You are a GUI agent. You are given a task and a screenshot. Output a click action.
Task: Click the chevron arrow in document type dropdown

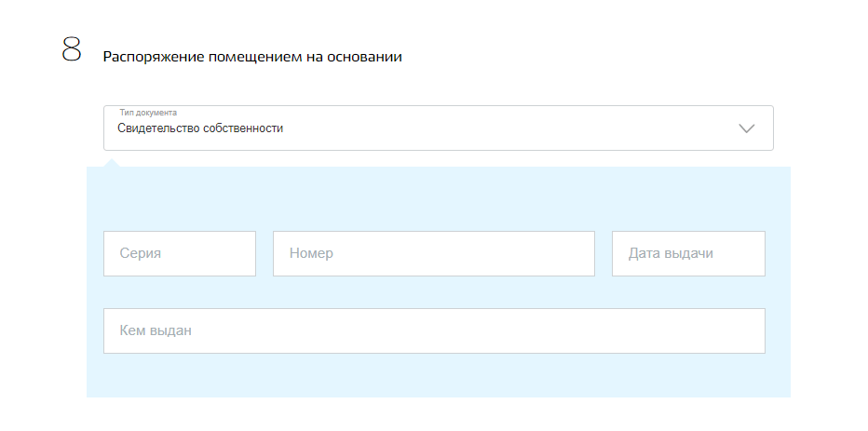pos(747,128)
